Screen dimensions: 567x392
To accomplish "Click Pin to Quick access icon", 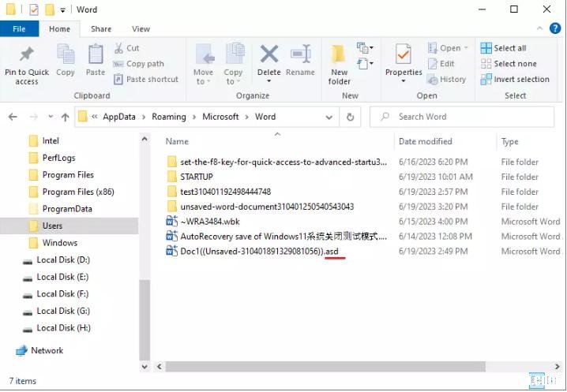I will click(x=26, y=54).
